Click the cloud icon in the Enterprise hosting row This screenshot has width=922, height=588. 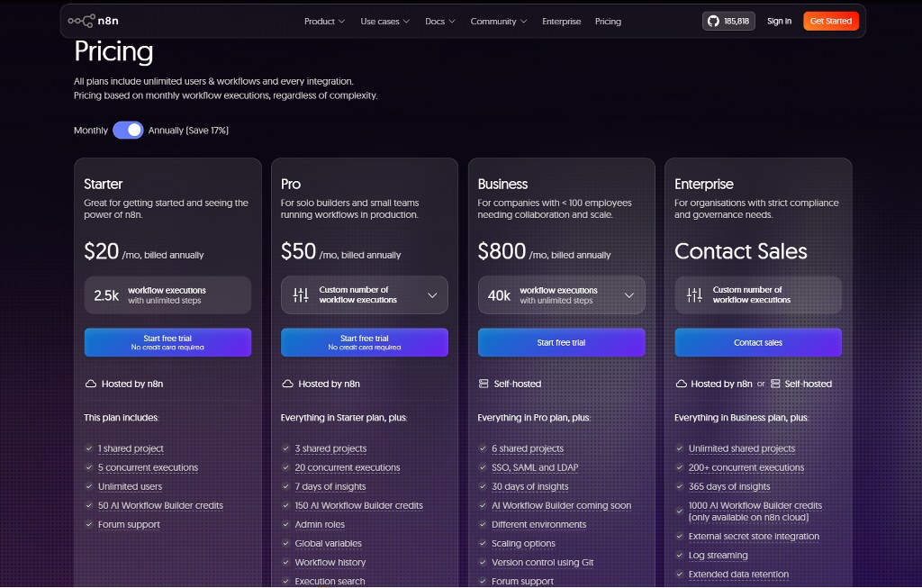[x=681, y=384]
